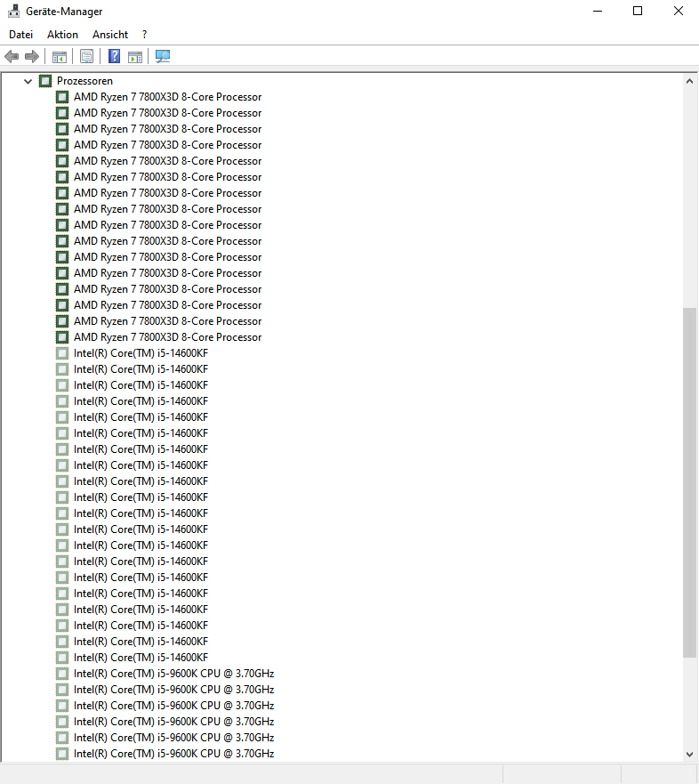Open the Aktion menu
699x784 pixels.
tap(62, 35)
